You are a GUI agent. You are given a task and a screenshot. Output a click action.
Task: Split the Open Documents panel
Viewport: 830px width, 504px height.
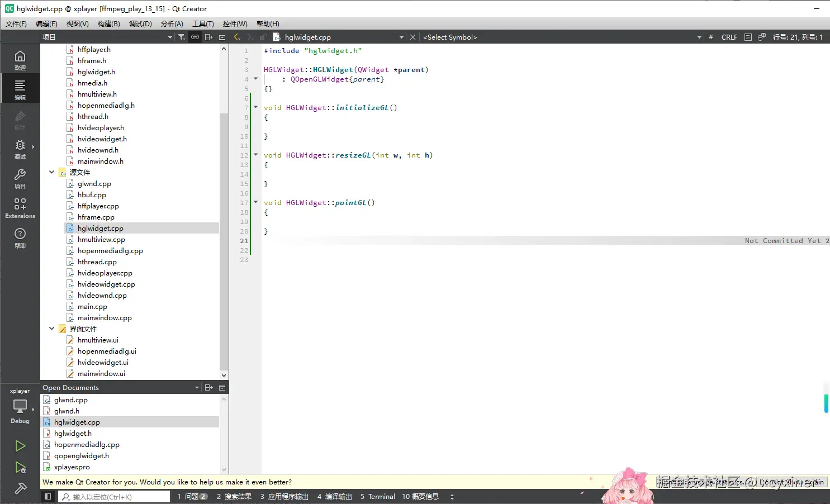(x=208, y=387)
